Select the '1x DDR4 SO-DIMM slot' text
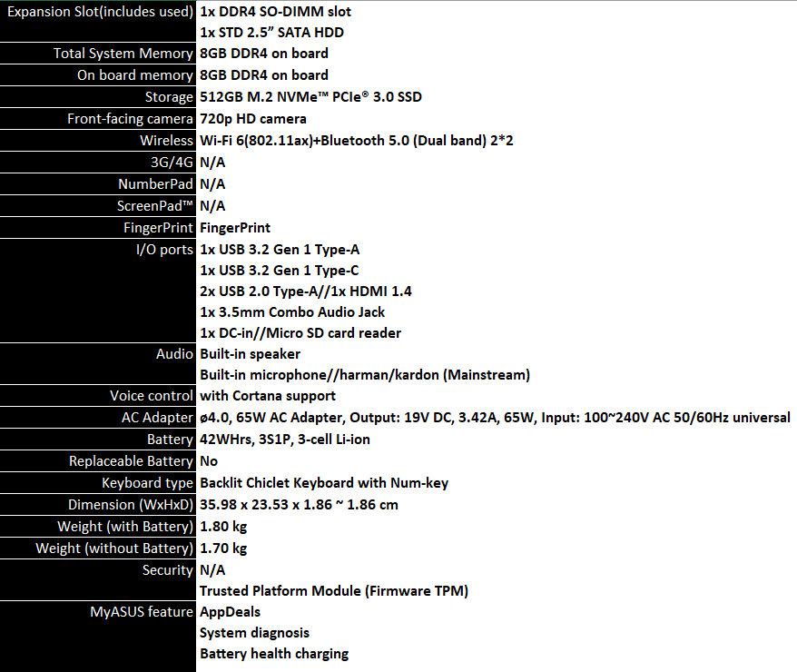Image resolution: width=797 pixels, height=672 pixels. (275, 12)
